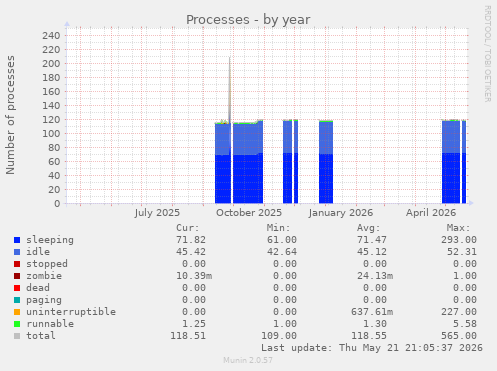
Task: Click sleeping max value 293.00
Action: point(459,240)
